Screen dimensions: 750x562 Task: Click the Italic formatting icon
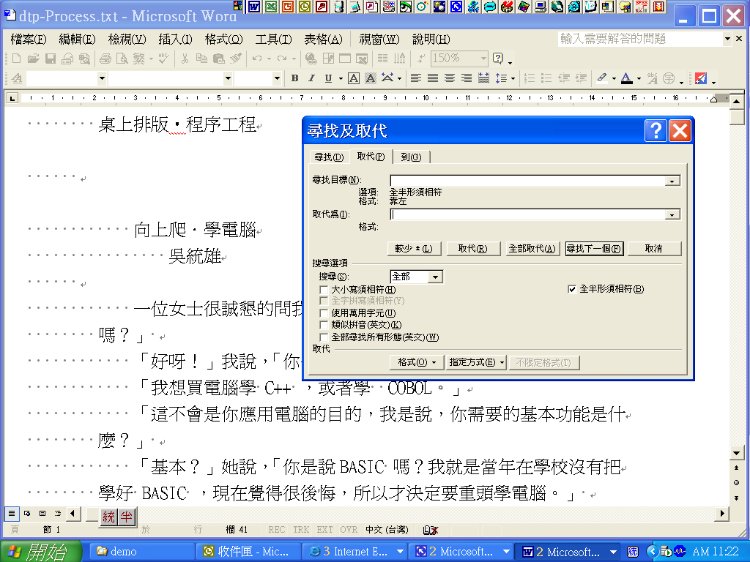[311, 78]
